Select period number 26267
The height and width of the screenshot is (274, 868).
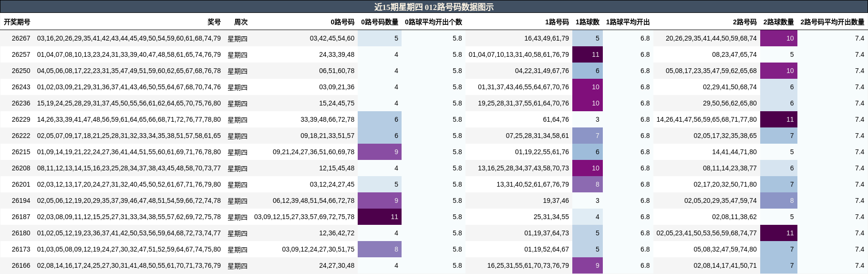21,38
